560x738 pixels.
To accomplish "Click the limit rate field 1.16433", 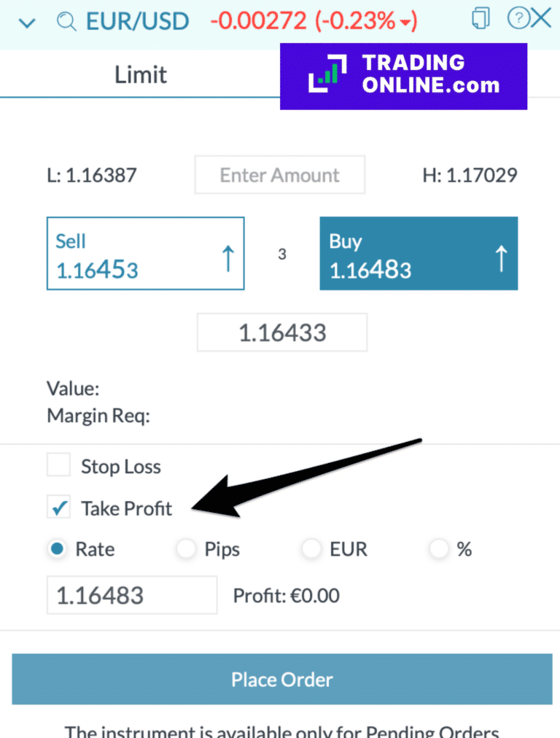I will pyautogui.click(x=282, y=333).
